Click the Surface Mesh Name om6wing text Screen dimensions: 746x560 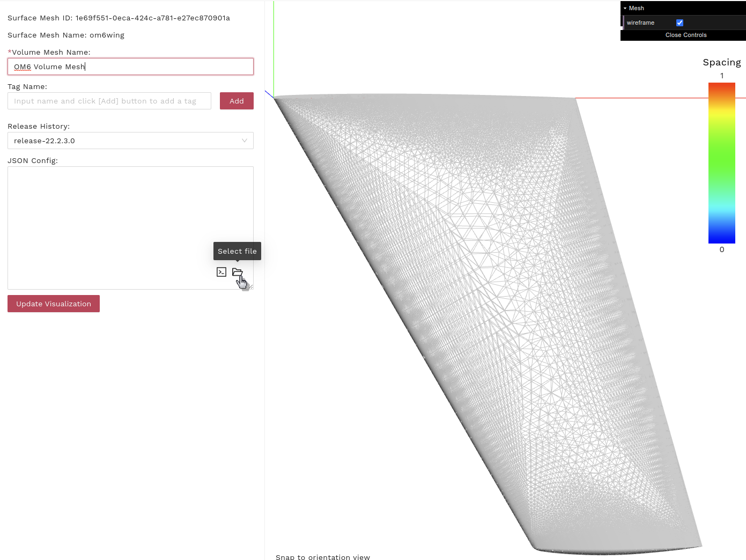click(x=66, y=35)
